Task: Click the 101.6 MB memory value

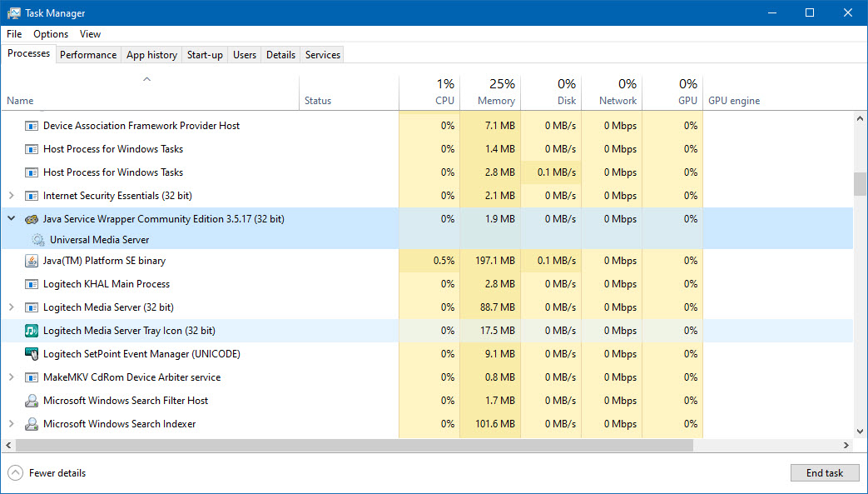Action: [495, 423]
